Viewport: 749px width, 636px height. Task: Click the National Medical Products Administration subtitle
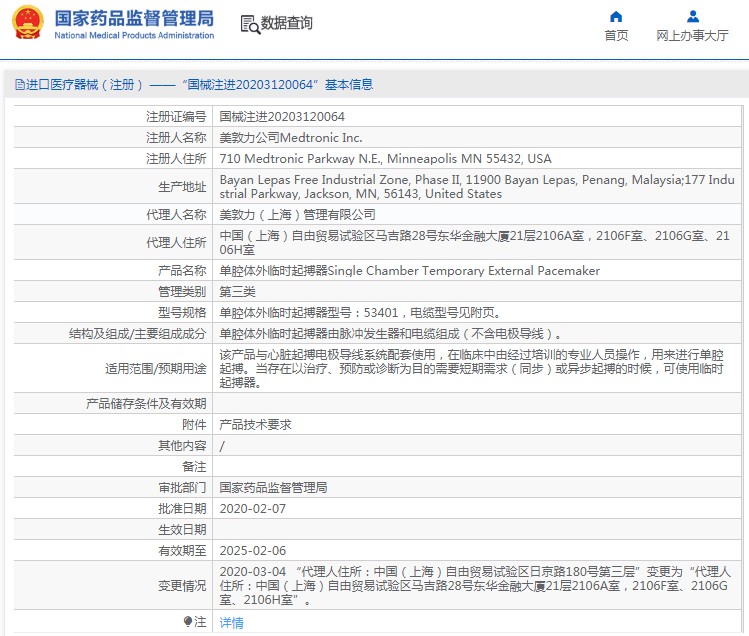pyautogui.click(x=134, y=36)
